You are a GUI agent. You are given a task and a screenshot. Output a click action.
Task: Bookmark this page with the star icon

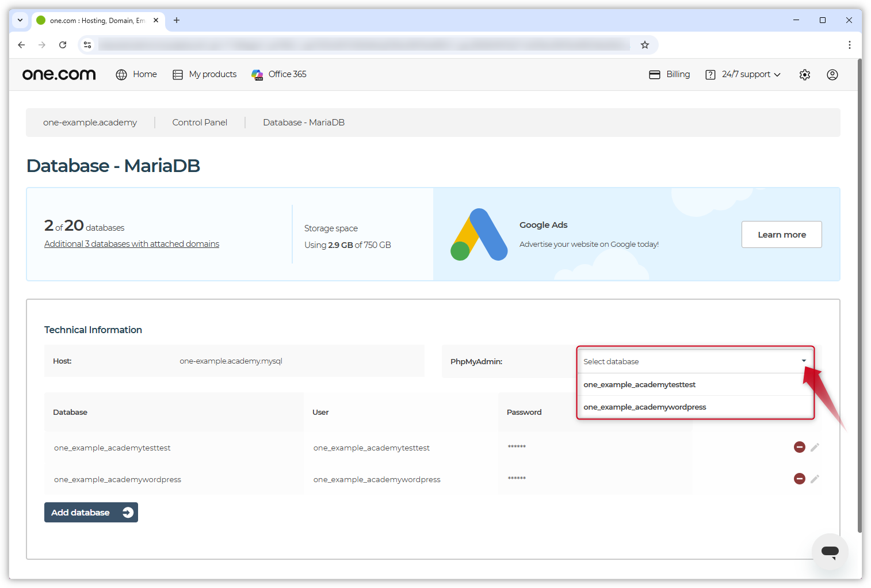click(645, 44)
